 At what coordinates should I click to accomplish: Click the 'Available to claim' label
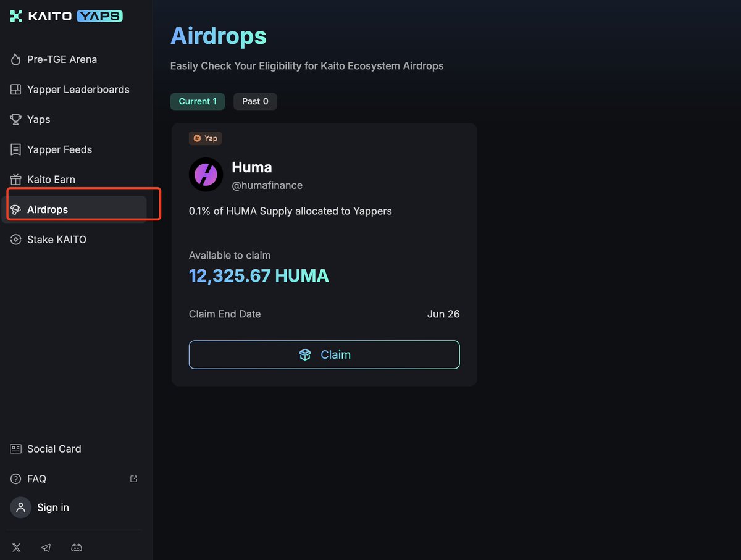tap(230, 256)
